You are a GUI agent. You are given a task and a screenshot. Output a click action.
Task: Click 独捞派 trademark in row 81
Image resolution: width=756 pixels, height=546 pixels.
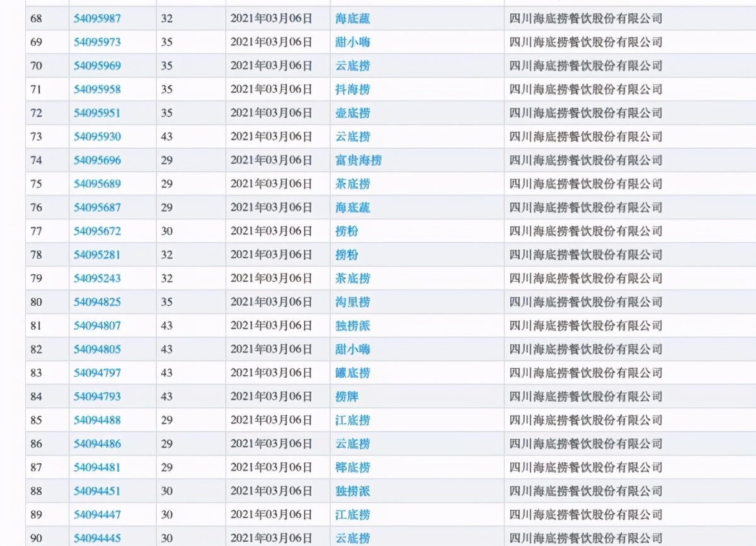click(x=353, y=326)
